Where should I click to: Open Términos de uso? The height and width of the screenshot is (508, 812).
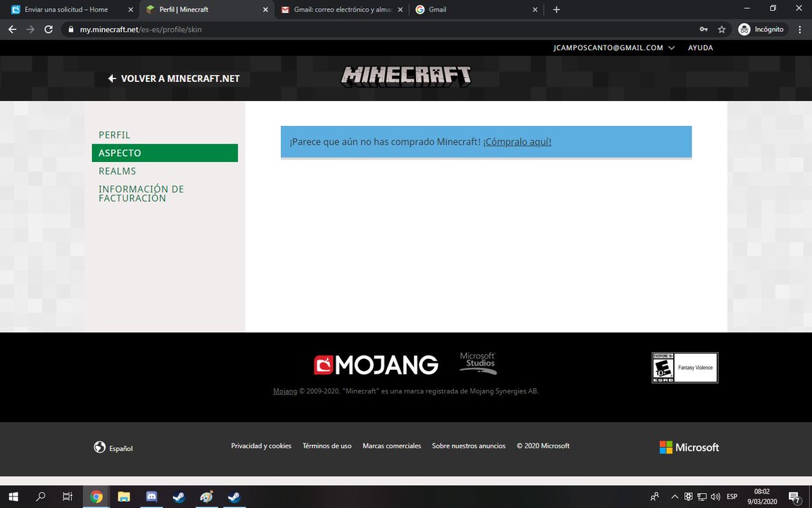point(327,446)
